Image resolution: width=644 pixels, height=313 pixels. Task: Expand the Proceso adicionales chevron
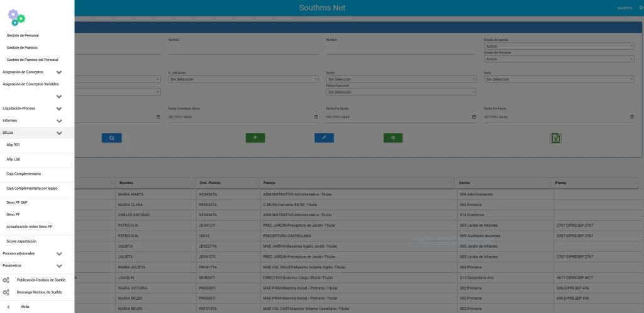tap(59, 253)
